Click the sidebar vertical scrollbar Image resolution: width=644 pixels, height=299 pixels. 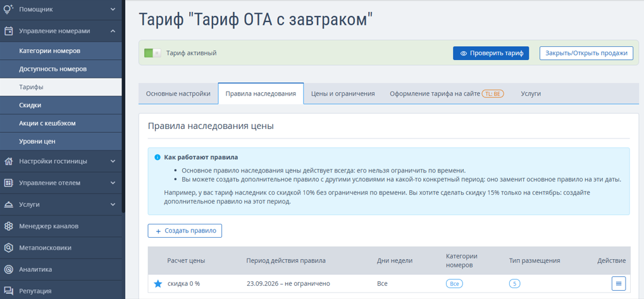click(x=123, y=107)
